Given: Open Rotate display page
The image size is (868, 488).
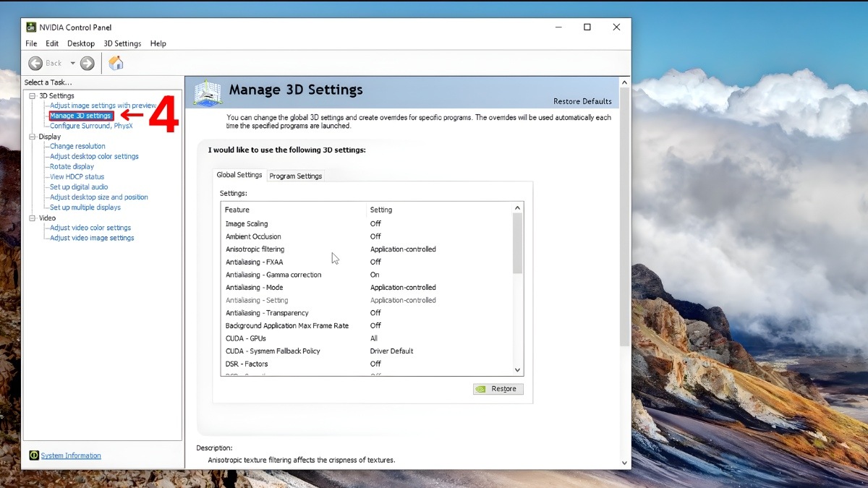Looking at the screenshot, I should click(72, 166).
